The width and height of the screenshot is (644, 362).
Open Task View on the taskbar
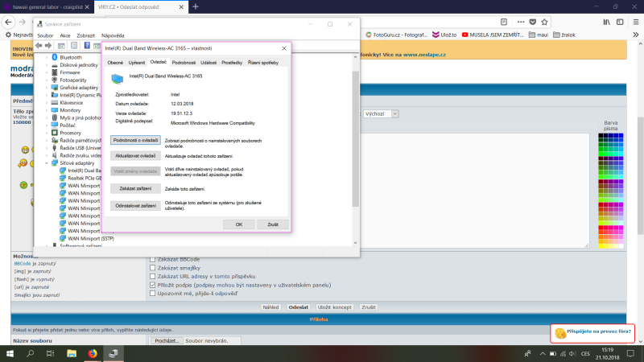click(x=50, y=353)
